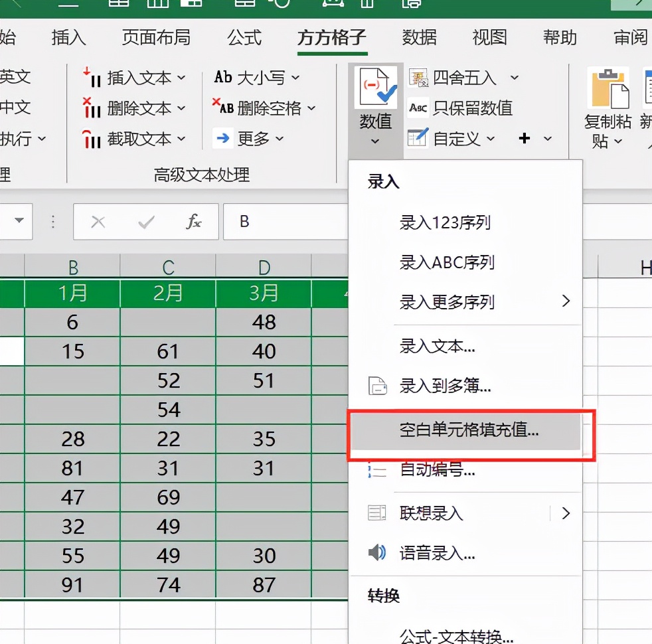Click the Asc 只保留数值 icon
Image resolution: width=652 pixels, height=644 pixels.
[419, 108]
